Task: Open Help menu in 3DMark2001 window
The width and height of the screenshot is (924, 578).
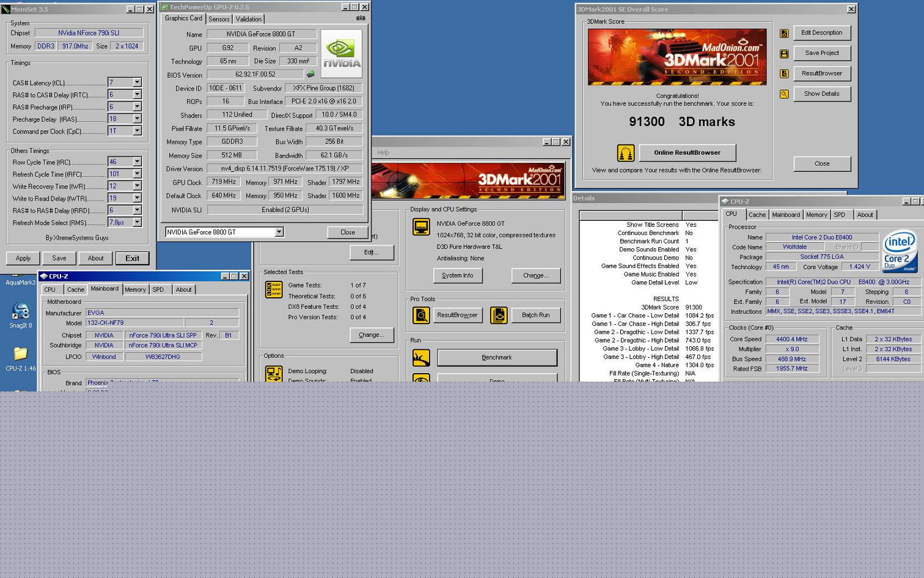Action: [x=383, y=153]
